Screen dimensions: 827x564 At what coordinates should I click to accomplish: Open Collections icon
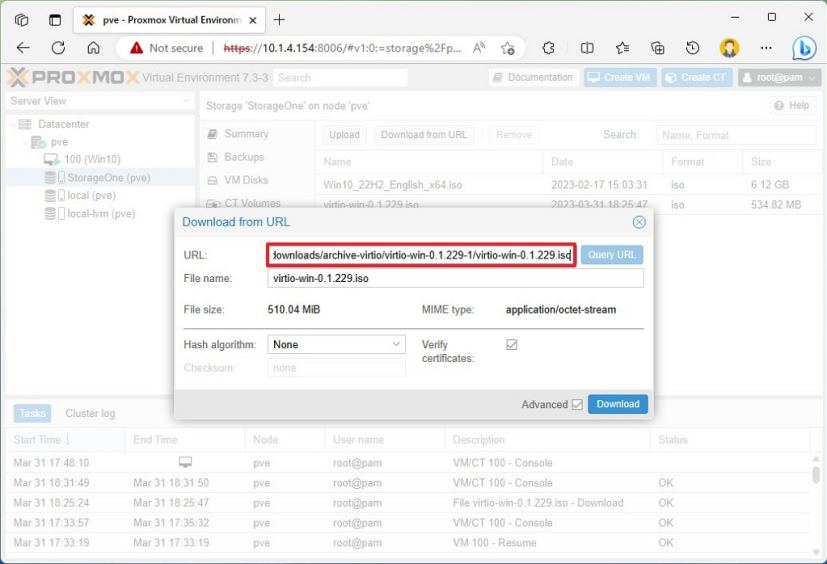point(657,48)
